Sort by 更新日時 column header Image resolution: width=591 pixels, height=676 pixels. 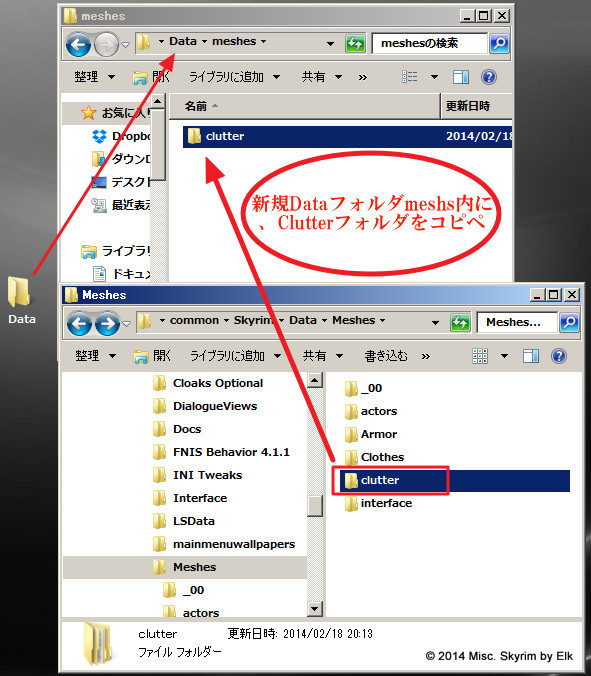(x=476, y=106)
